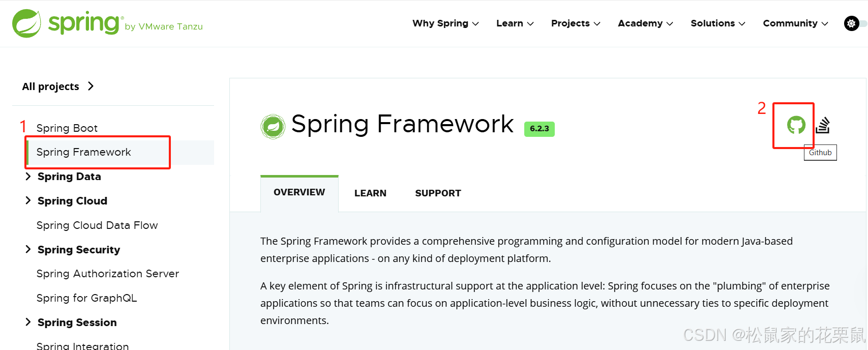Click the Spring Cloud project label

[72, 201]
